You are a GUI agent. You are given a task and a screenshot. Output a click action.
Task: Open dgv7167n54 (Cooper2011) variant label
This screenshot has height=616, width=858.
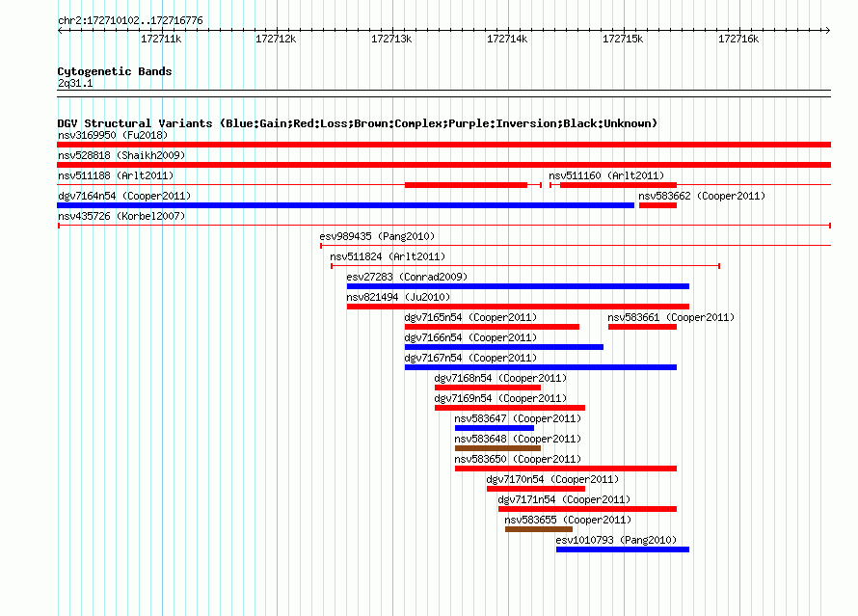tap(470, 358)
